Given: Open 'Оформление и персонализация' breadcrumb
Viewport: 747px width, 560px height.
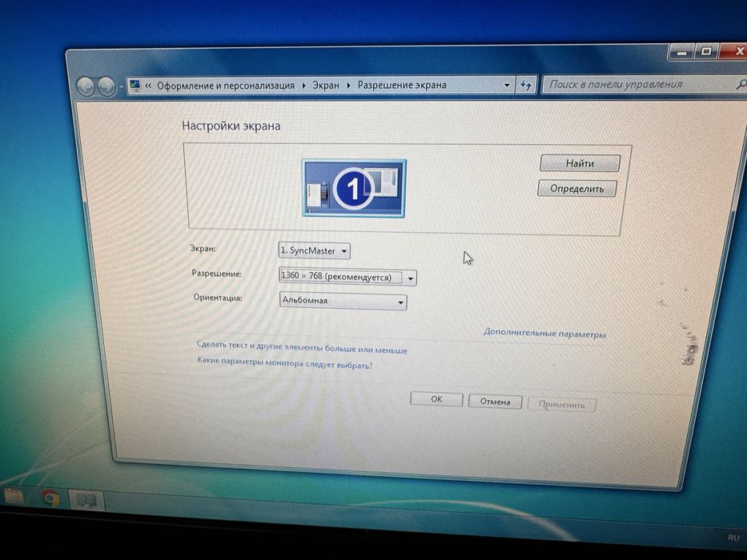Looking at the screenshot, I should [226, 86].
